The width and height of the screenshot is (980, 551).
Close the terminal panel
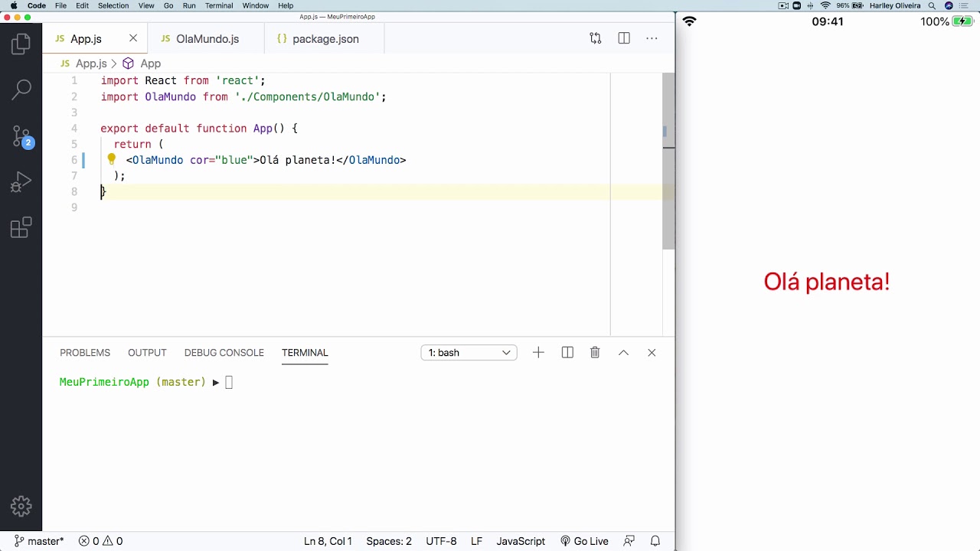(x=652, y=353)
